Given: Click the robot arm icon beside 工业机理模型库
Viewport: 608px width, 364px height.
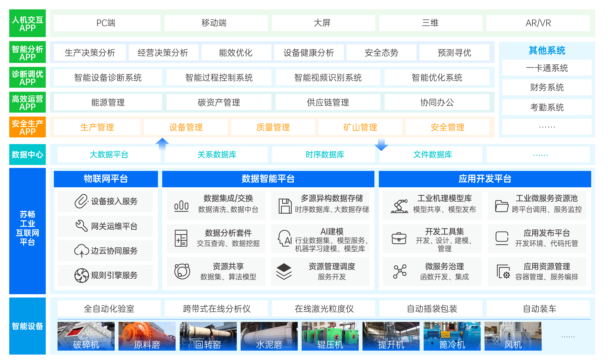Looking at the screenshot, I should [x=399, y=206].
